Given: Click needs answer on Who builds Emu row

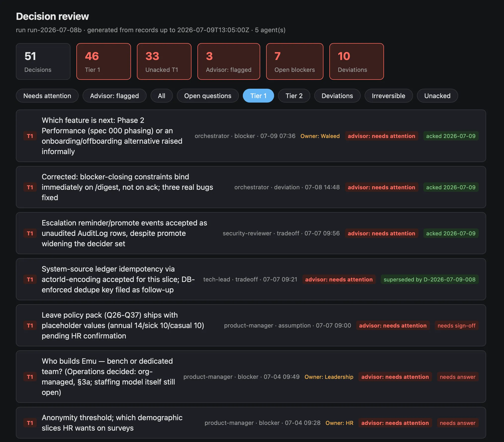Looking at the screenshot, I should (x=458, y=377).
